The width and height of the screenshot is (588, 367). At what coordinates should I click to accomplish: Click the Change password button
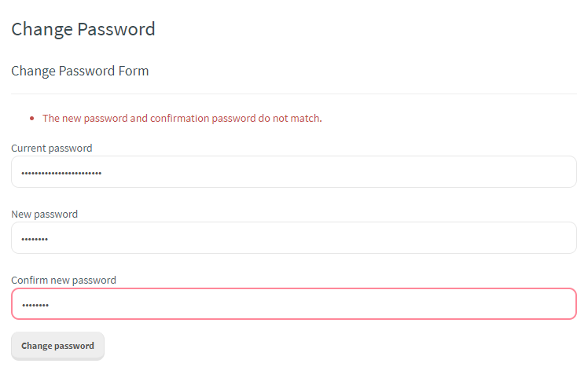(x=57, y=346)
